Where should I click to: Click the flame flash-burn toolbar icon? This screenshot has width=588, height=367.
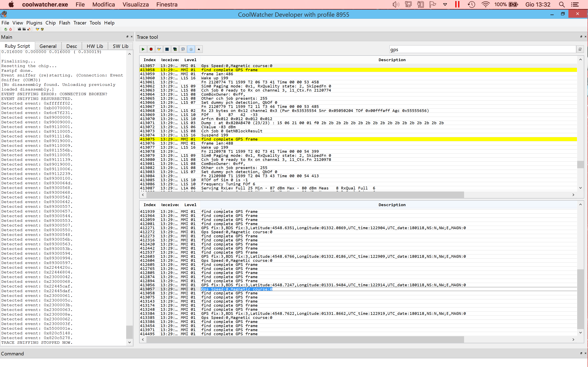(x=29, y=29)
